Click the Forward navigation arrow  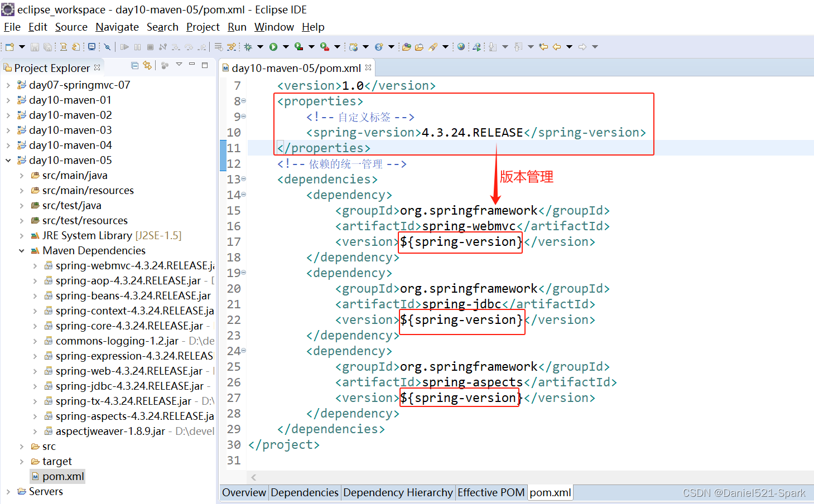582,47
